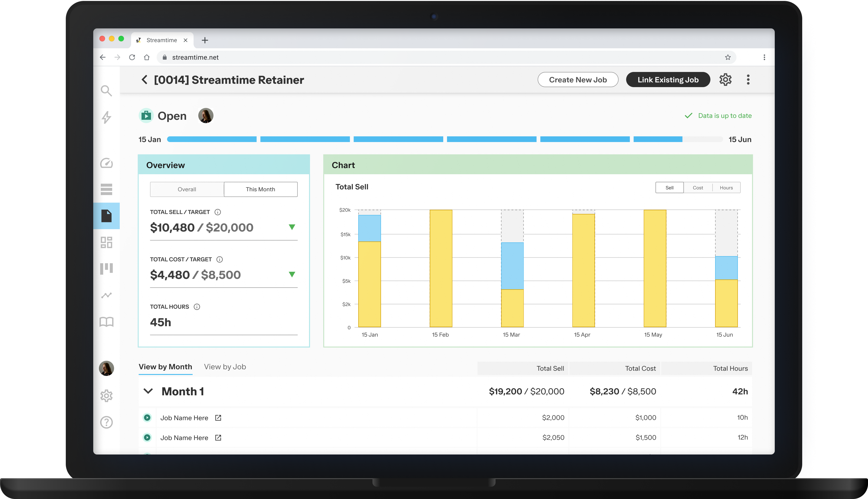The image size is (868, 499).
Task: Click the lightning bolt sidebar icon
Action: (x=106, y=117)
